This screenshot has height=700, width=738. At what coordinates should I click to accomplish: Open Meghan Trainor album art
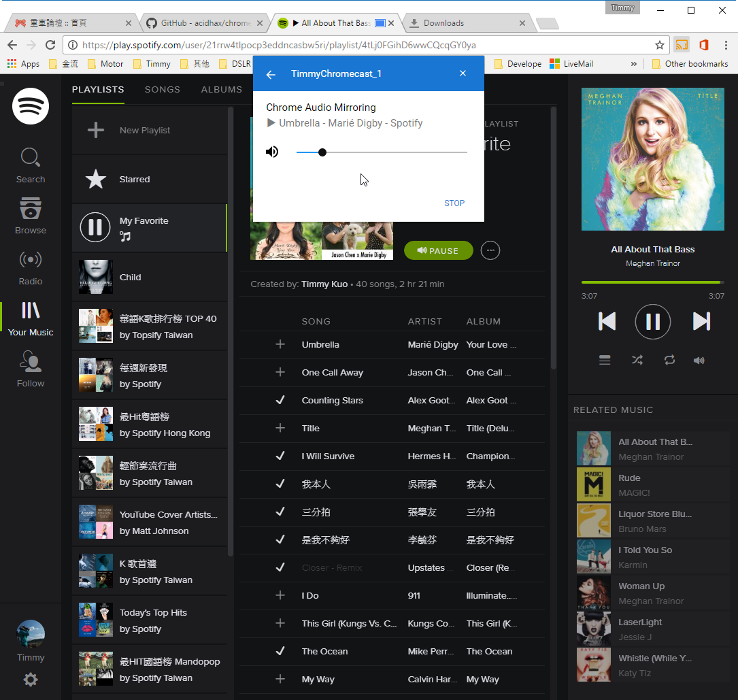pos(653,159)
